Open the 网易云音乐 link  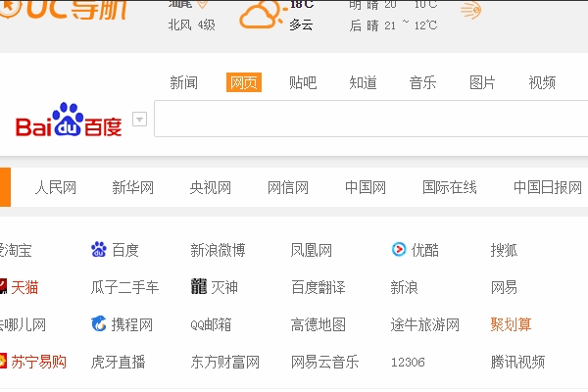click(325, 362)
